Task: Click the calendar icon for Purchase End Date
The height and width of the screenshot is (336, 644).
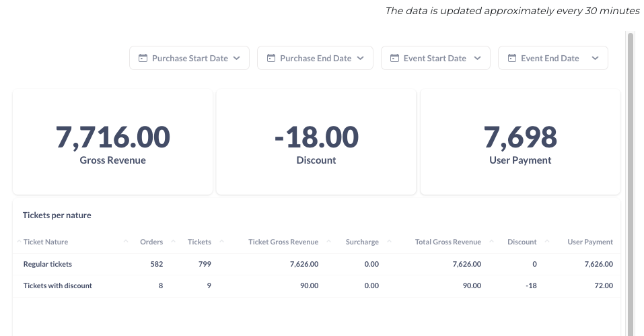Action: click(271, 58)
